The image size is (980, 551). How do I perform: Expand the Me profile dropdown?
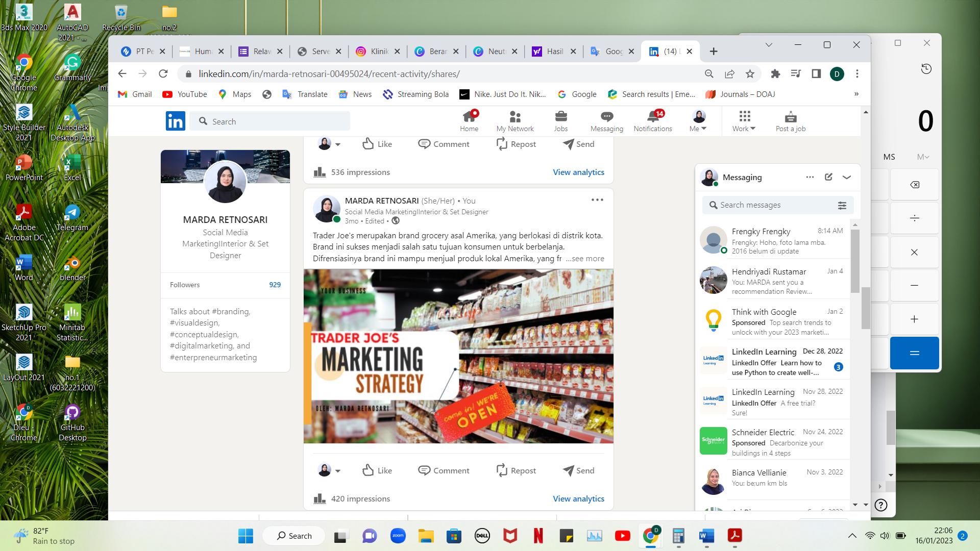698,121
